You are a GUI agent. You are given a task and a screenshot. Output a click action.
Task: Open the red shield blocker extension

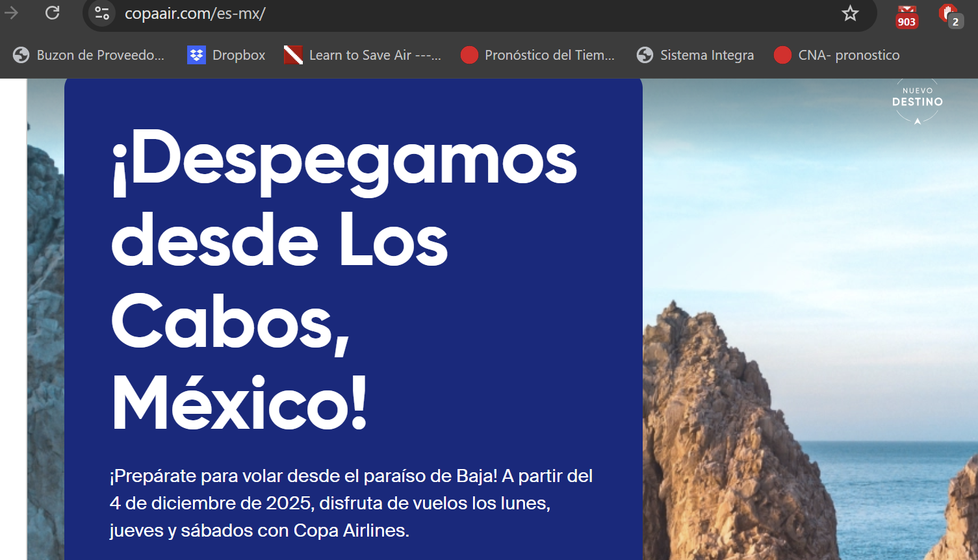coord(950,16)
